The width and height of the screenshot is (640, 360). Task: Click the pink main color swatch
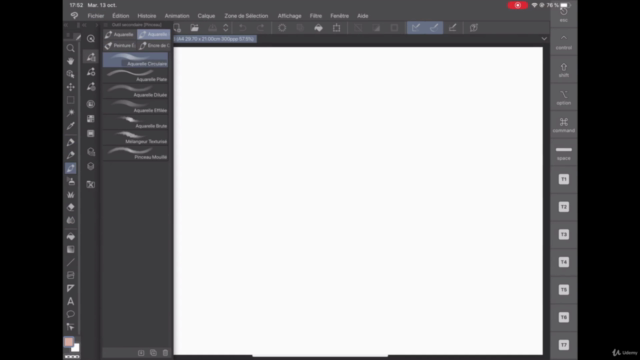[69, 342]
